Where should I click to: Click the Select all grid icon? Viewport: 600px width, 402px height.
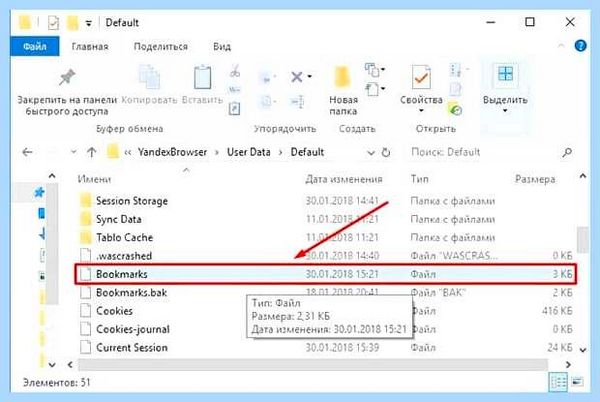pos(505,73)
